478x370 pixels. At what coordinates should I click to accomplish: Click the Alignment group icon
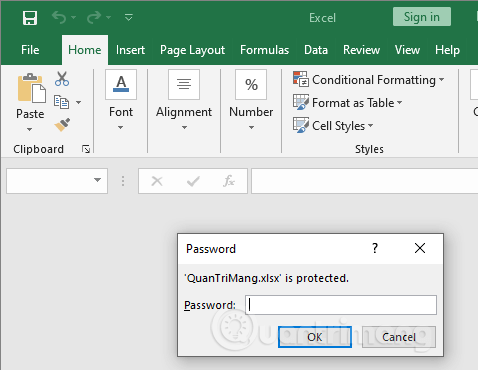(x=184, y=85)
